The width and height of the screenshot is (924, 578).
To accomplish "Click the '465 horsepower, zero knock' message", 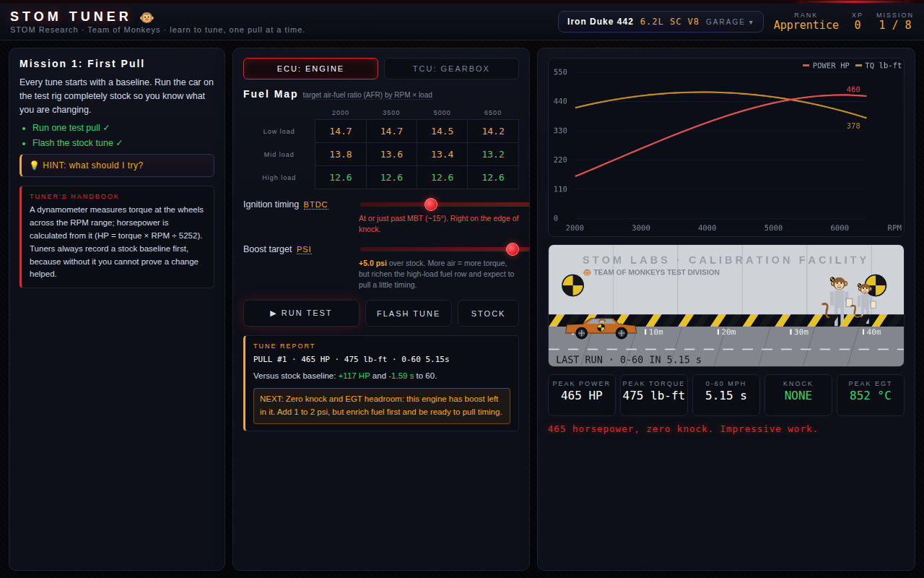I will click(x=683, y=428).
